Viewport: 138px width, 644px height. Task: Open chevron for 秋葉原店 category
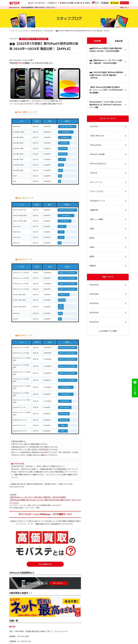point(125,266)
